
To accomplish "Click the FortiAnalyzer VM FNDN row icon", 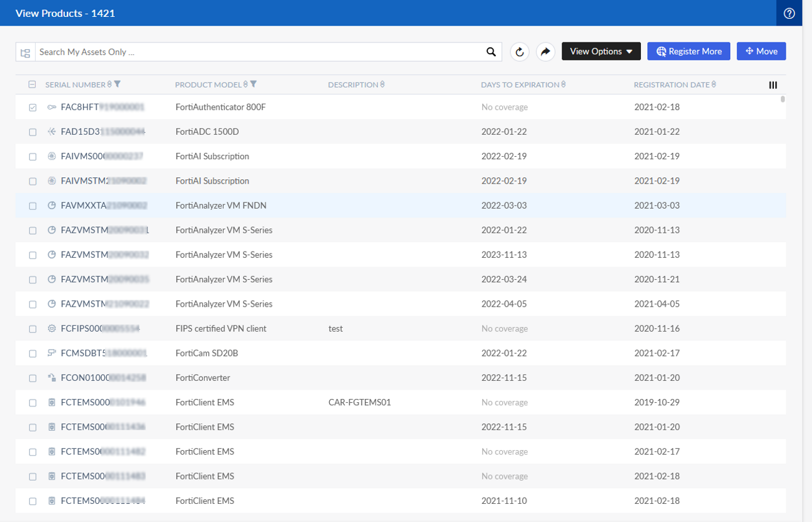I will click(52, 205).
